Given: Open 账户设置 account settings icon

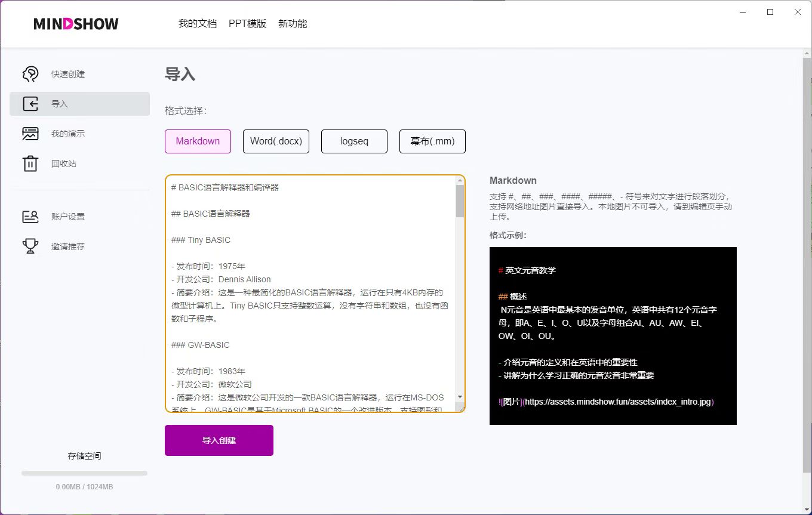Looking at the screenshot, I should pyautogui.click(x=30, y=216).
